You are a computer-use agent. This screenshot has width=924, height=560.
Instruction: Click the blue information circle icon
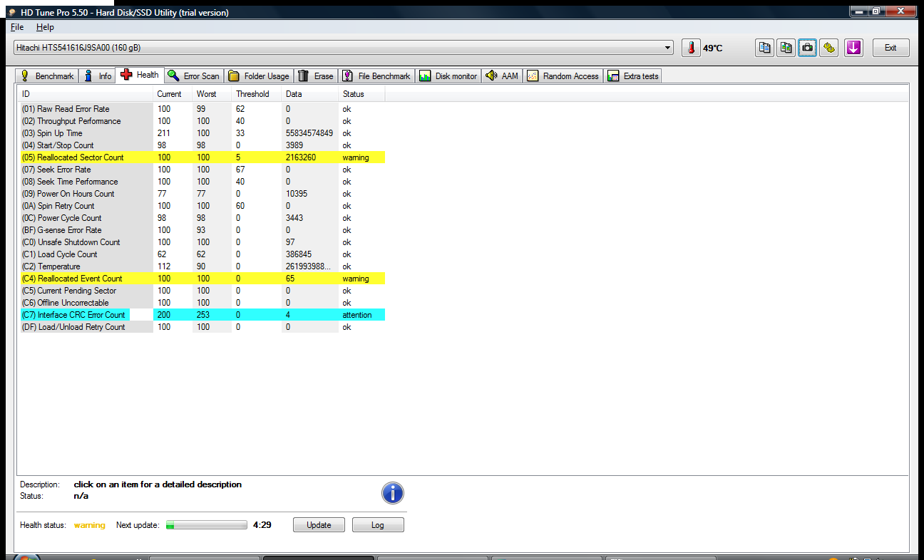(x=393, y=493)
